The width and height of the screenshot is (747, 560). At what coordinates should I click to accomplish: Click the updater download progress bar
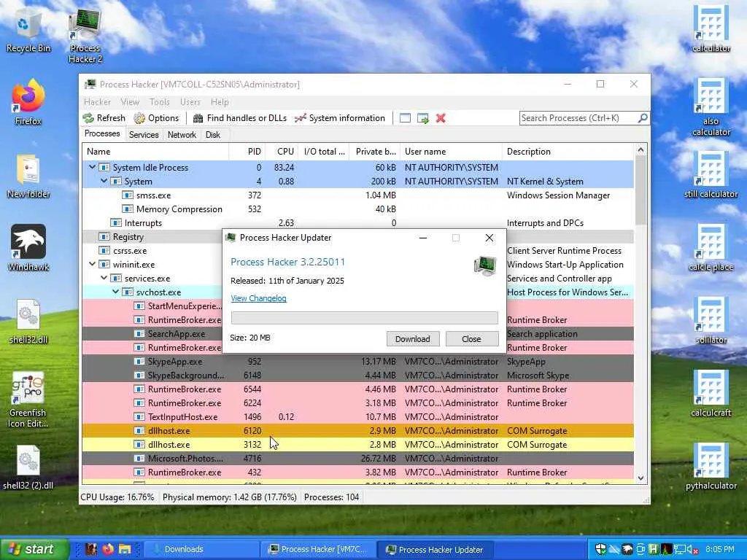pyautogui.click(x=365, y=318)
